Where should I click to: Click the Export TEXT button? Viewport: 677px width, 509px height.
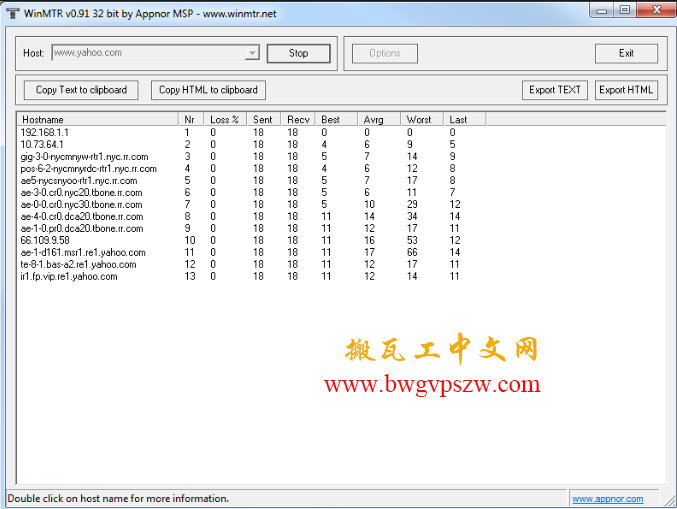(555, 90)
